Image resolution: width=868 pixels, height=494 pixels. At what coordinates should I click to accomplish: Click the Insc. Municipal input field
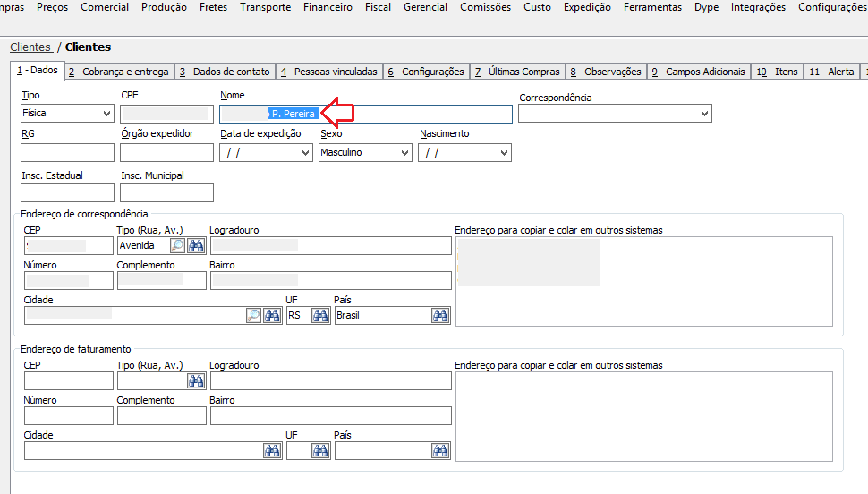(166, 192)
